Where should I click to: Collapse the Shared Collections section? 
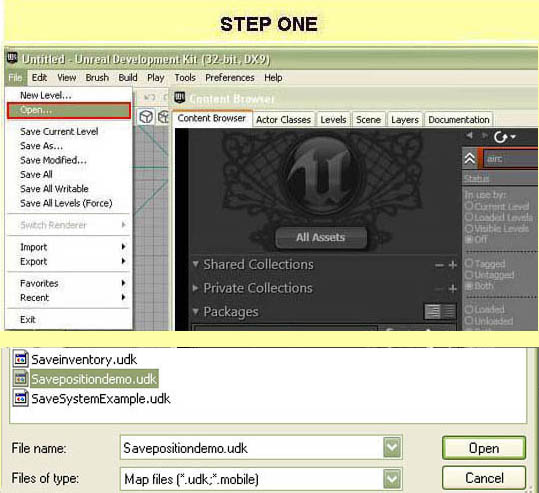196,264
